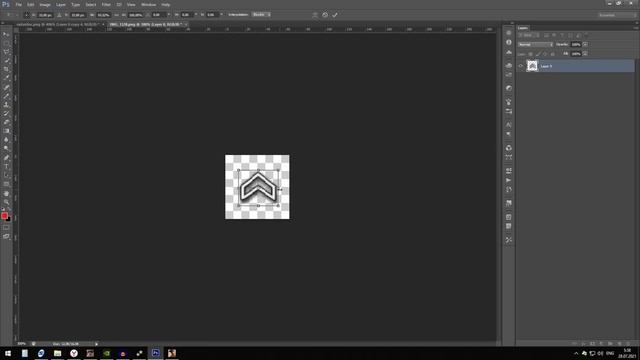Open the taskbar clock
This screenshot has height=360, width=640.
pyautogui.click(x=628, y=353)
